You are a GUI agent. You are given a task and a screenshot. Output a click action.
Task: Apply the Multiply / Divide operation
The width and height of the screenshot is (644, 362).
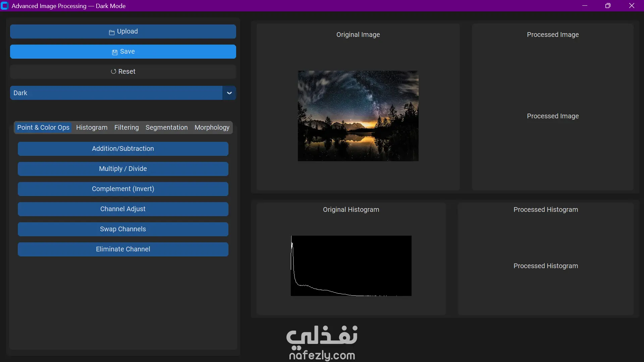[x=123, y=169]
